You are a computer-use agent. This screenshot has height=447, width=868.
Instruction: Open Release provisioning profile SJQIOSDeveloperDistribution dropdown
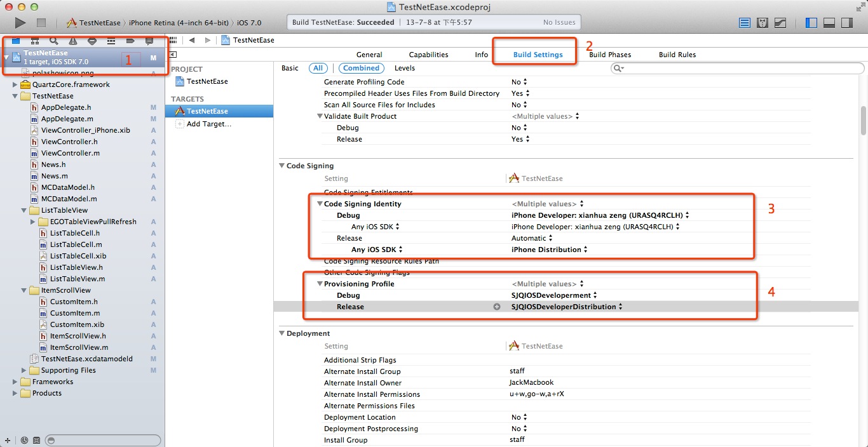(567, 307)
